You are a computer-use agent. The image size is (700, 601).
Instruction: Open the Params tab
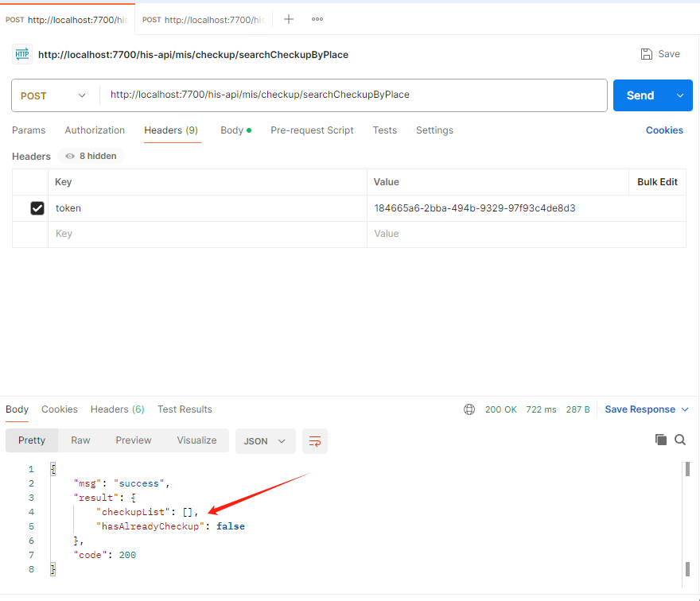click(x=29, y=130)
